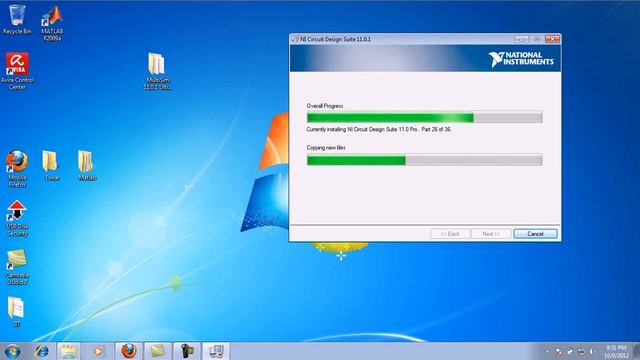
Task: Click the Show Desktop strip
Action: [636, 351]
